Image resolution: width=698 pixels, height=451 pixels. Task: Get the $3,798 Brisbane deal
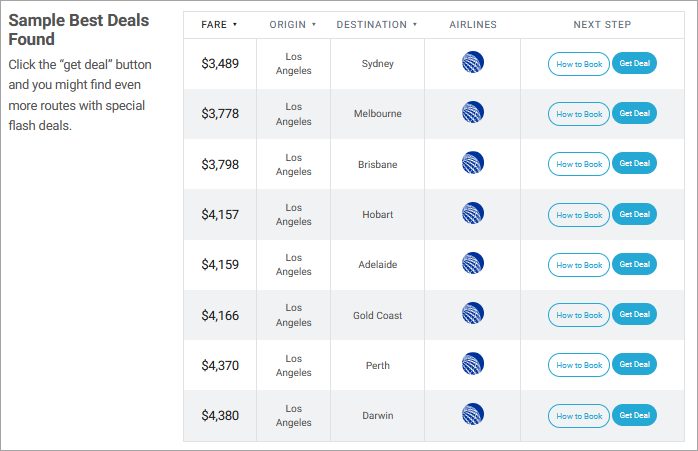[x=634, y=164]
